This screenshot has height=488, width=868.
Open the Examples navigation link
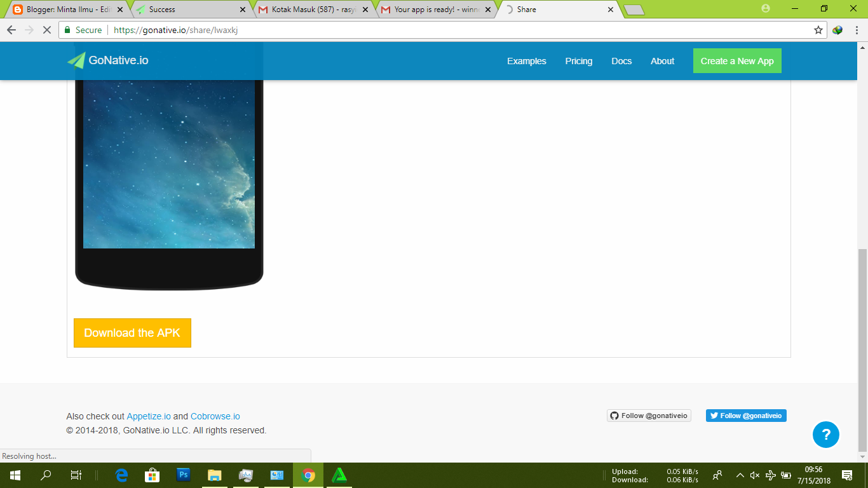point(526,61)
